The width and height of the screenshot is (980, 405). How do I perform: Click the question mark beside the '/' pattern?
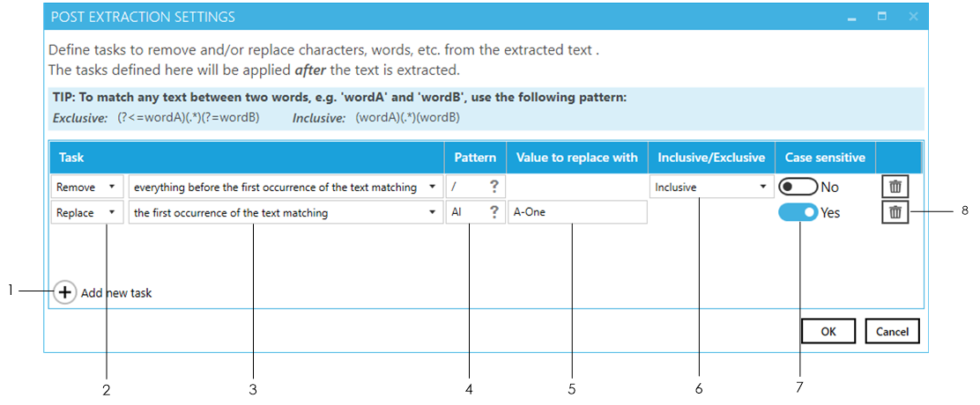pyautogui.click(x=494, y=187)
